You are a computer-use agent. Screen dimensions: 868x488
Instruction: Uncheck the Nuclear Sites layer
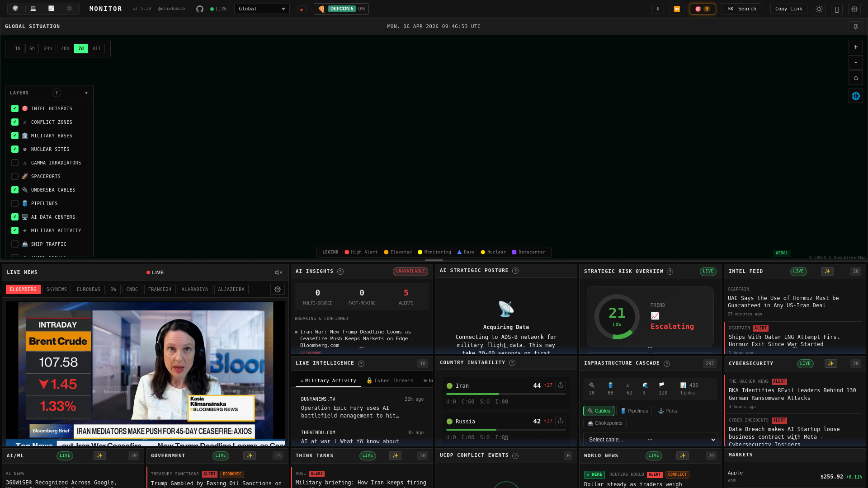(x=15, y=149)
